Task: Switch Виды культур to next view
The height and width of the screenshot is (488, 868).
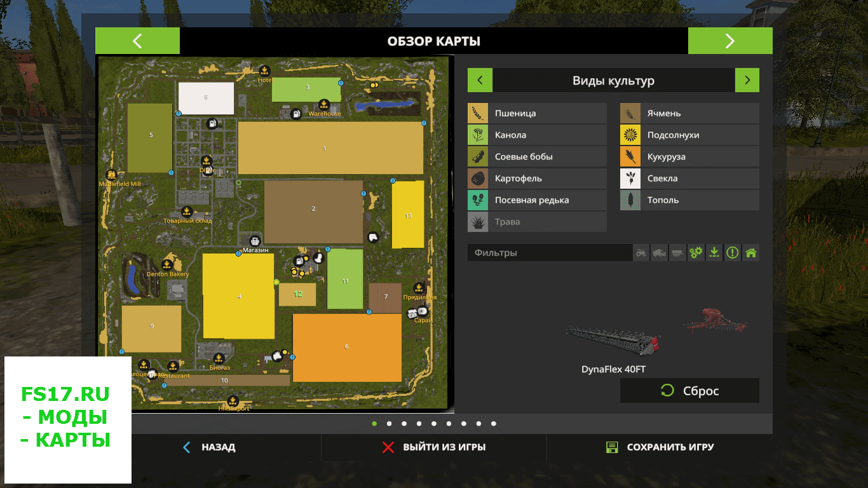Action: (747, 81)
